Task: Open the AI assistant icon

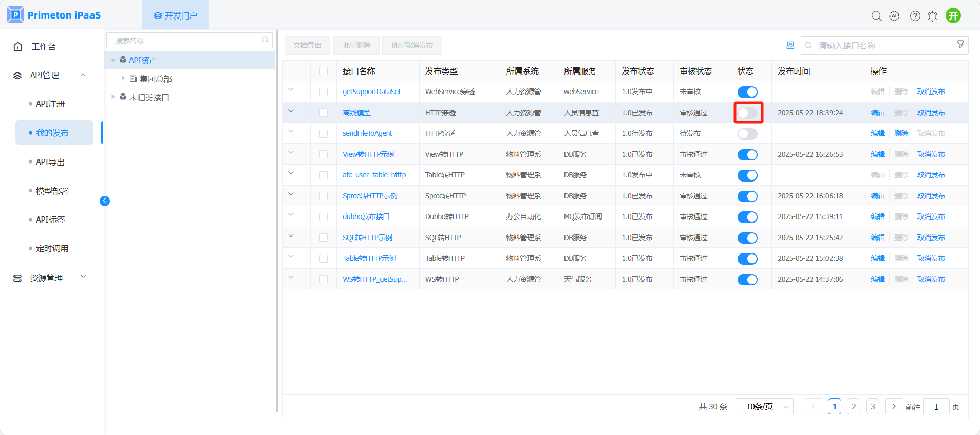Action: pos(894,16)
